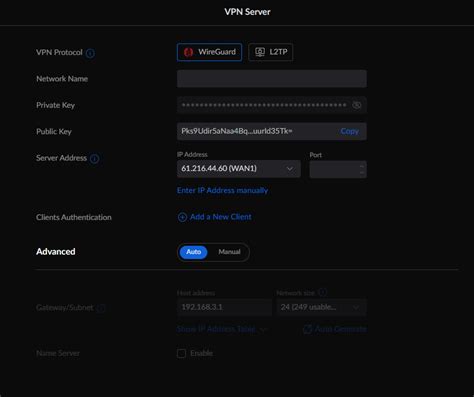474x397 pixels.
Task: Select the L2TP VPN protocol
Action: [271, 52]
